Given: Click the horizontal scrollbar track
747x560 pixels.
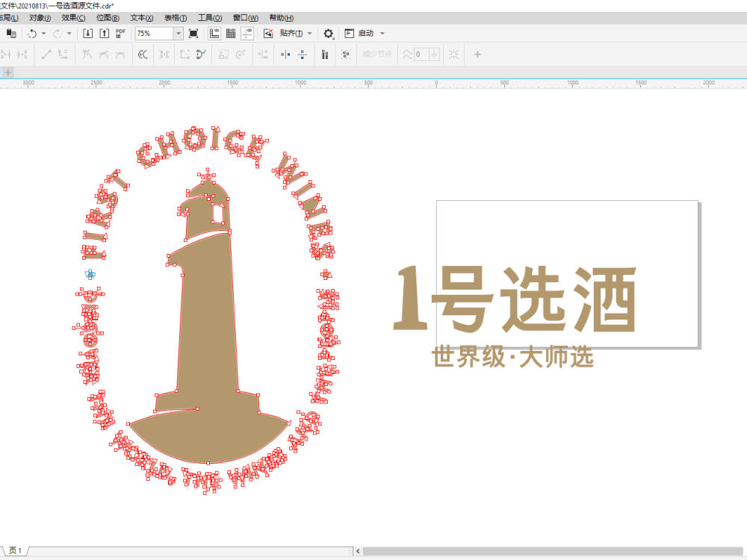Looking at the screenshot, I should tap(554, 551).
